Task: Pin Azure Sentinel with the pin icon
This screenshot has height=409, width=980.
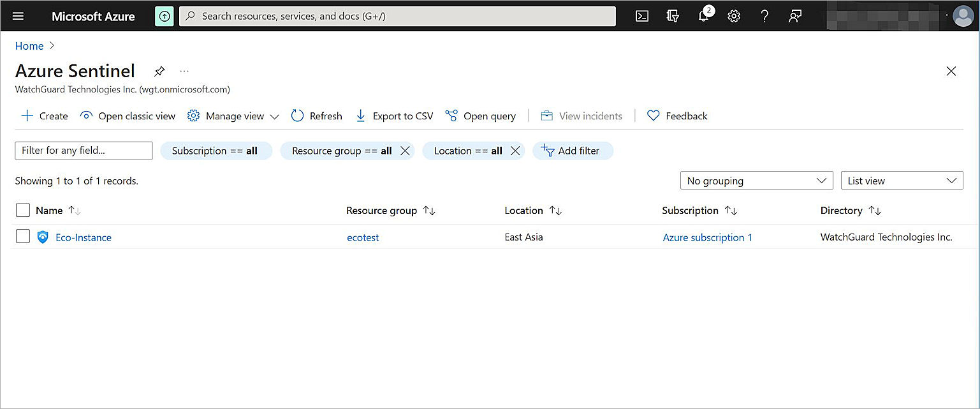Action: (159, 71)
